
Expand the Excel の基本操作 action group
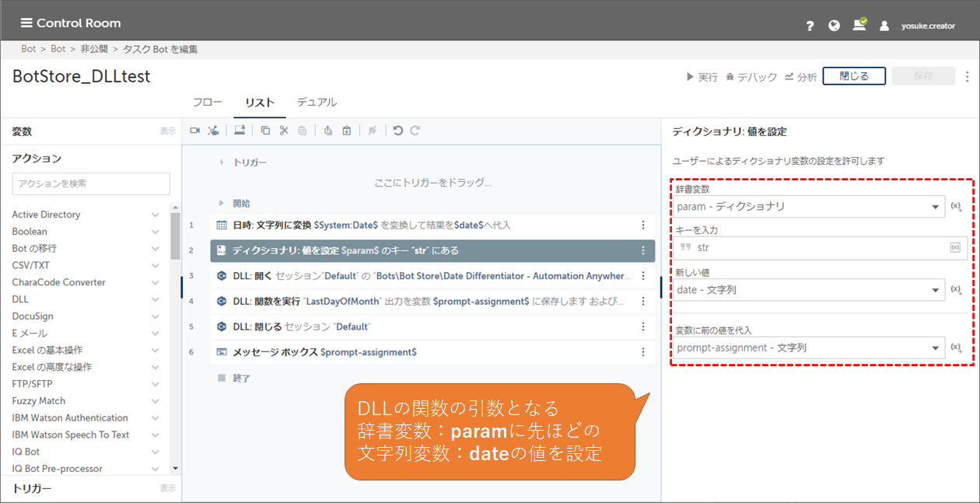pyautogui.click(x=156, y=350)
